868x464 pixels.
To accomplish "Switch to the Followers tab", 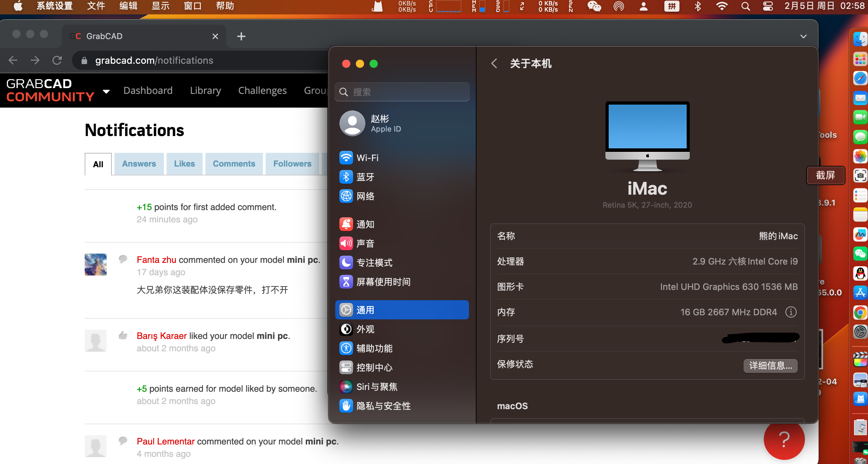I will 292,164.
